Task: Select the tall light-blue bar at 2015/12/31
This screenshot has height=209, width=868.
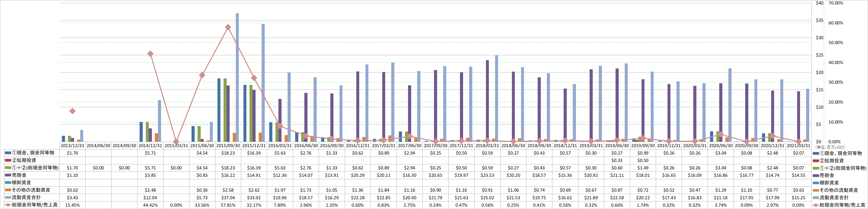Action: coord(263,83)
